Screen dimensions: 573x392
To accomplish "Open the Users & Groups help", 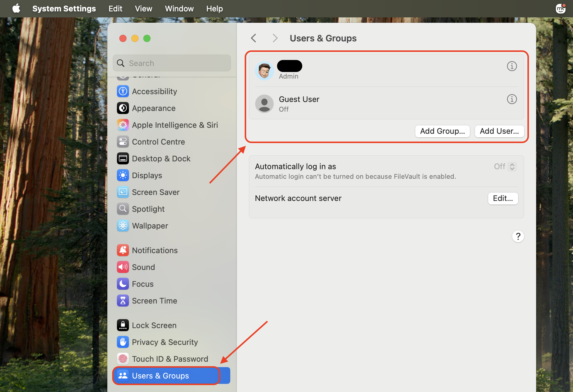I will [518, 236].
